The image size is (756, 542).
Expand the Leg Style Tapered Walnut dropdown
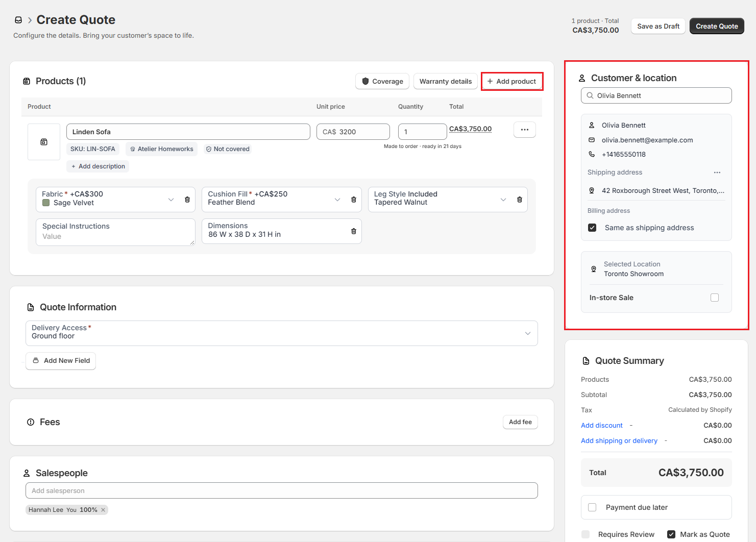click(503, 200)
